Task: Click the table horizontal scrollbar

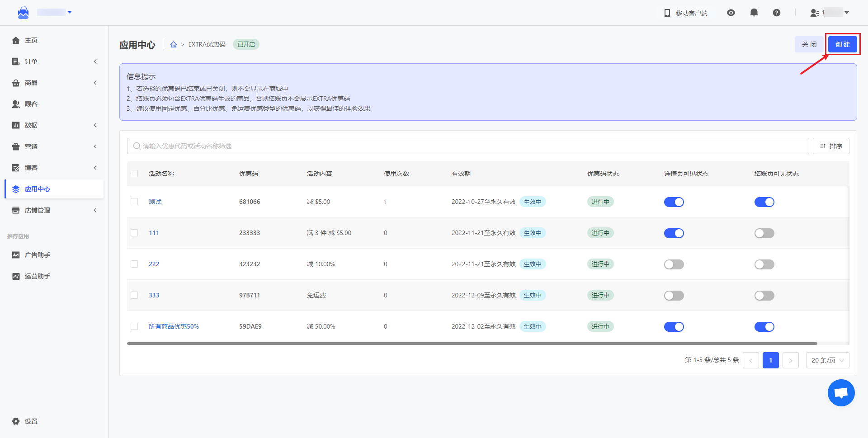Action: [472, 344]
